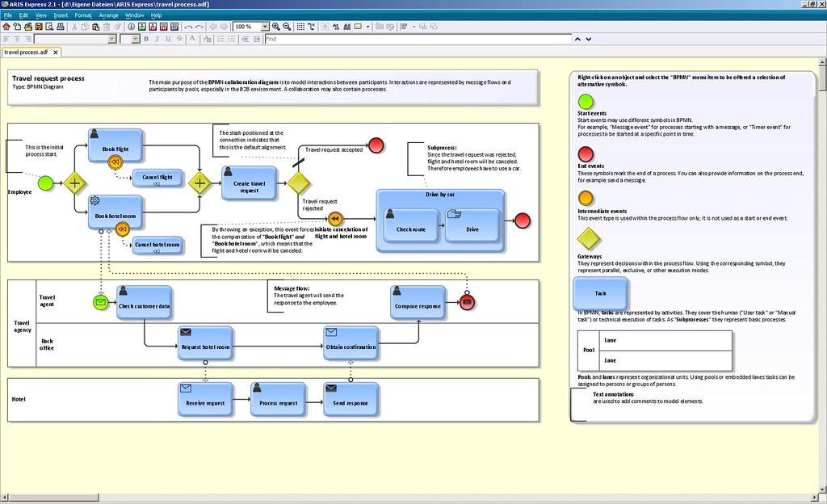Viewport: 827px width, 504px height.
Task: Click the font color A icon
Action: click(x=192, y=39)
